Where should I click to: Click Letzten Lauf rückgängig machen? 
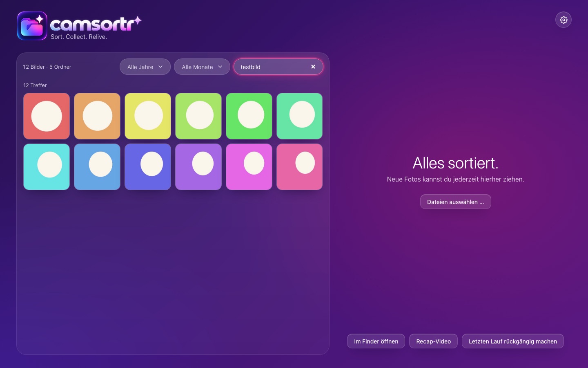[513, 341]
